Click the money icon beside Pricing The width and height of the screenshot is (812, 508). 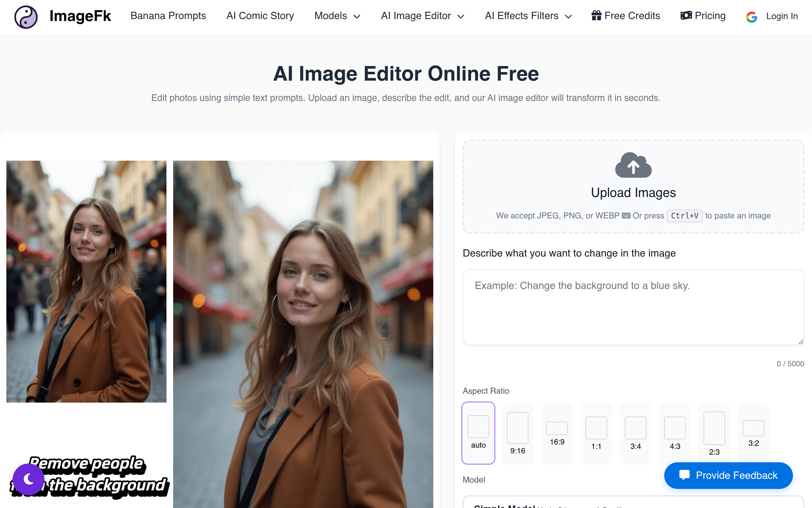(686, 16)
